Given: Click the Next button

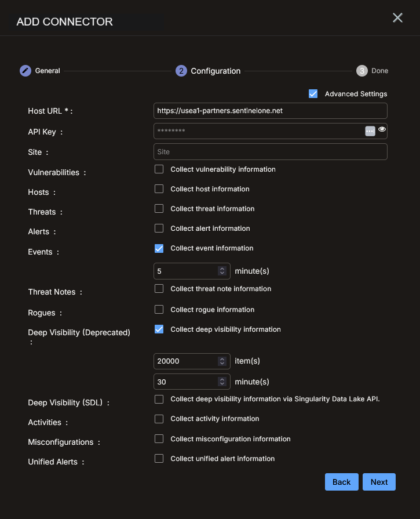Looking at the screenshot, I should (x=379, y=482).
